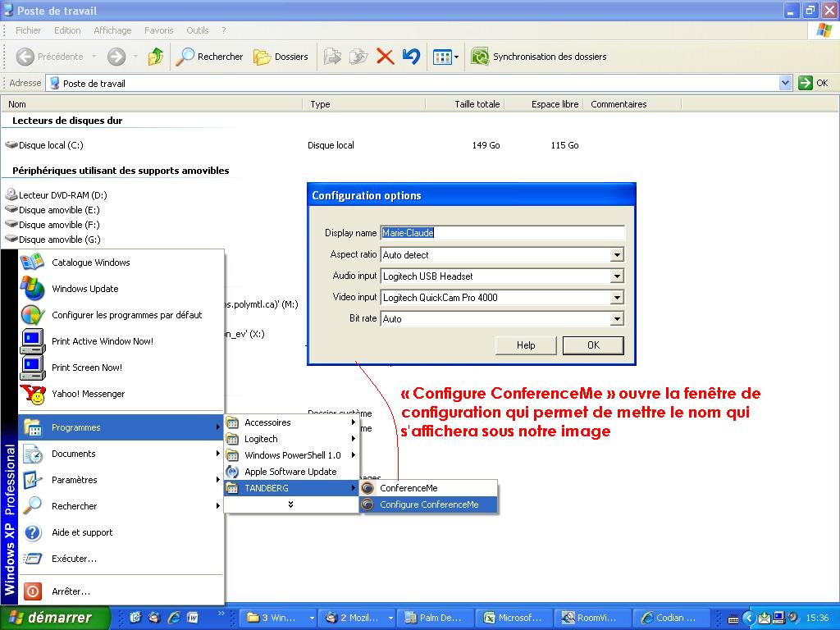
Task: Click the Dossiers folder toolbar icon
Action: pos(262,57)
